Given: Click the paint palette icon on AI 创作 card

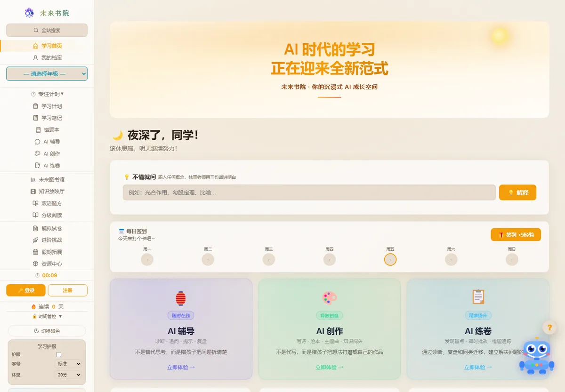Looking at the screenshot, I should point(330,298).
